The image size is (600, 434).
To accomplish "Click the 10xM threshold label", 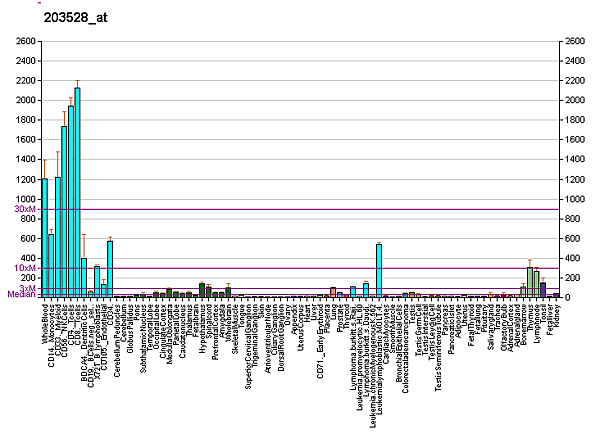I will point(24,268).
